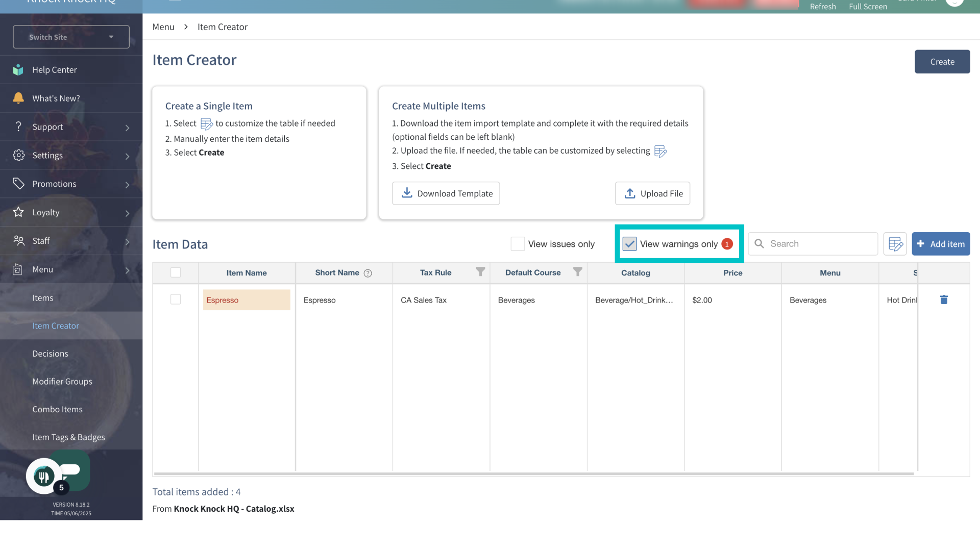Click the Upload File button
Viewport: 980px width, 551px height.
tap(652, 193)
